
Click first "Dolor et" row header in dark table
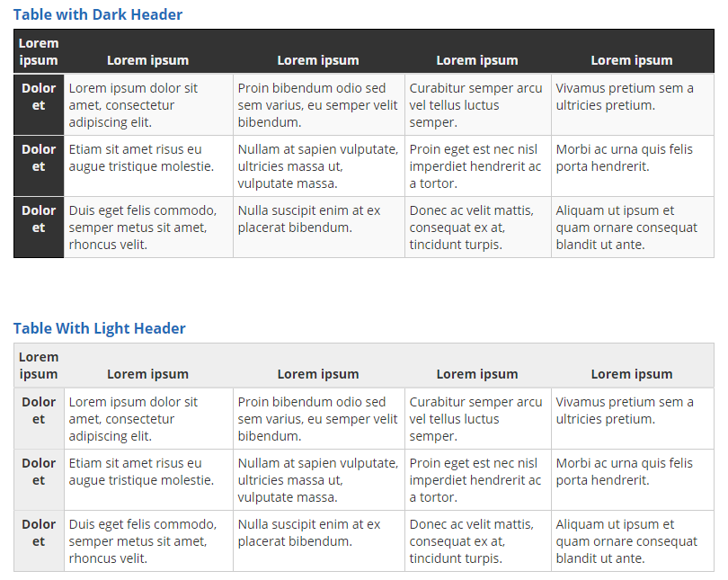[39, 97]
